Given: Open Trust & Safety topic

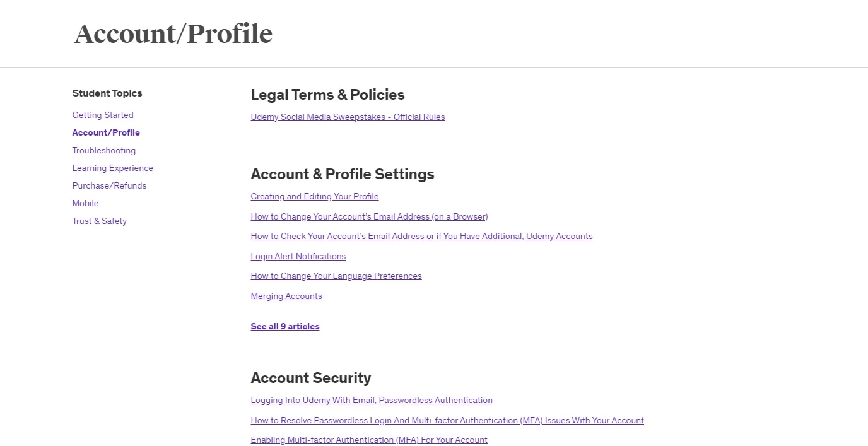Looking at the screenshot, I should tap(99, 221).
